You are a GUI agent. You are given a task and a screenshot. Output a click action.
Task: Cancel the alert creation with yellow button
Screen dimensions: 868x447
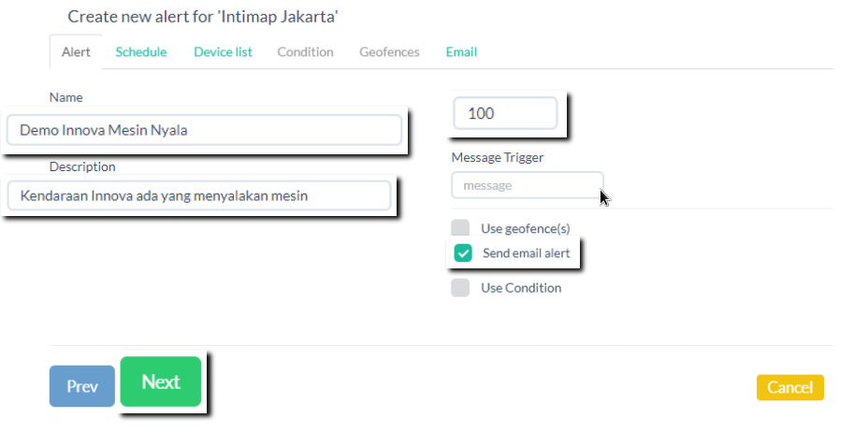coord(789,387)
